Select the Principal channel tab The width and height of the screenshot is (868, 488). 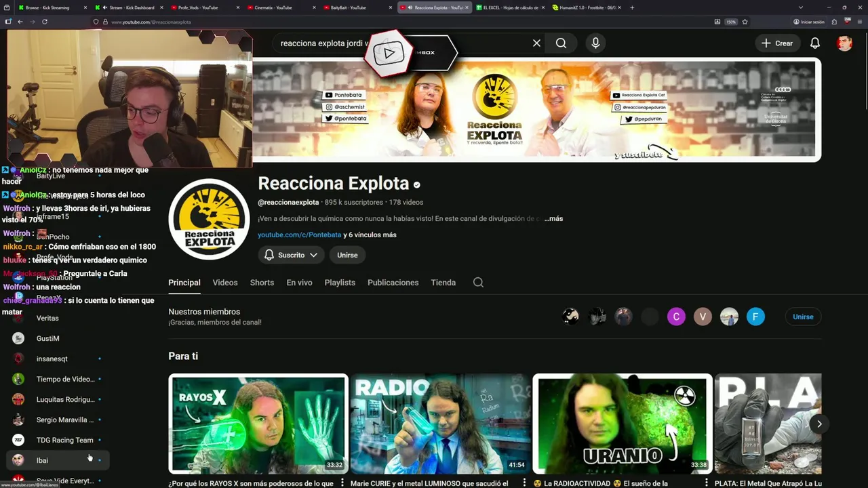184,283
